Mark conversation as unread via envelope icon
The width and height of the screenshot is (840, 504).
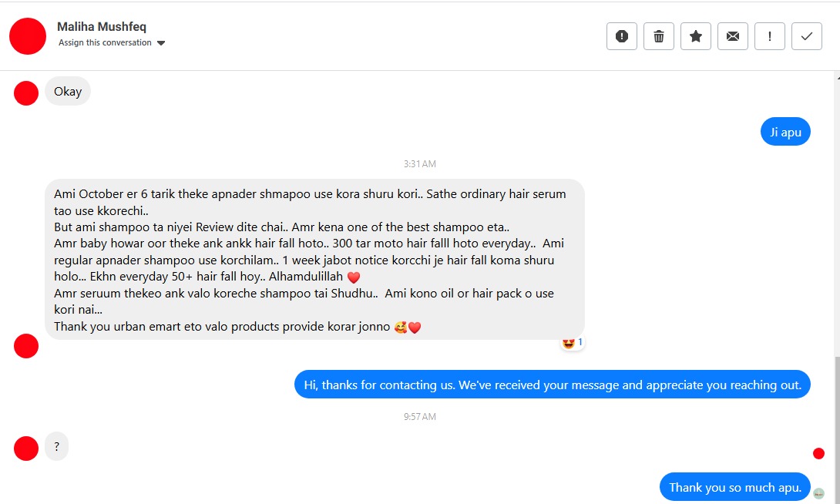(x=732, y=35)
